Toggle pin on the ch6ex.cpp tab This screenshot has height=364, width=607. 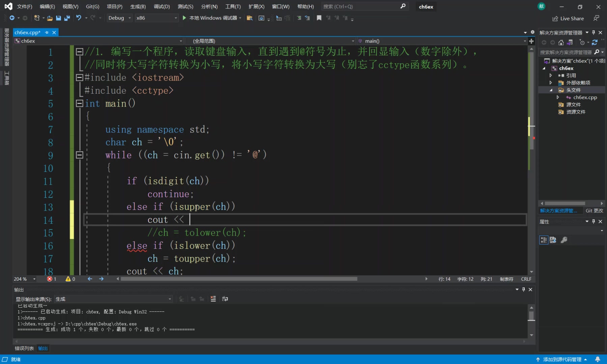pos(47,32)
